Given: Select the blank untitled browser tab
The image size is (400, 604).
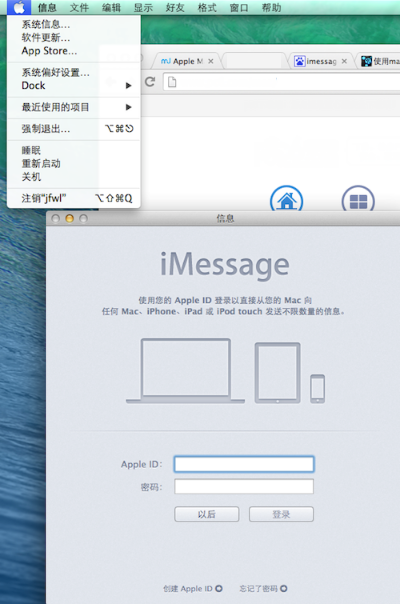Looking at the screenshot, I should (255, 61).
